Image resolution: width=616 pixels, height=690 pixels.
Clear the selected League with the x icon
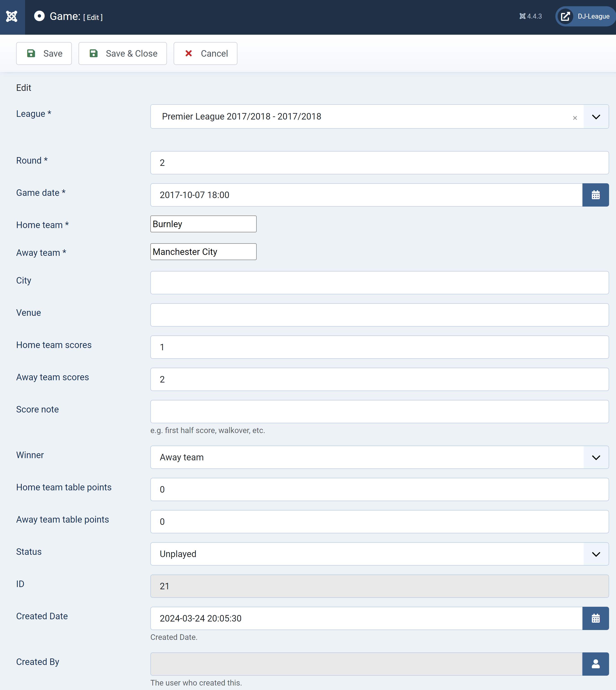pos(575,118)
